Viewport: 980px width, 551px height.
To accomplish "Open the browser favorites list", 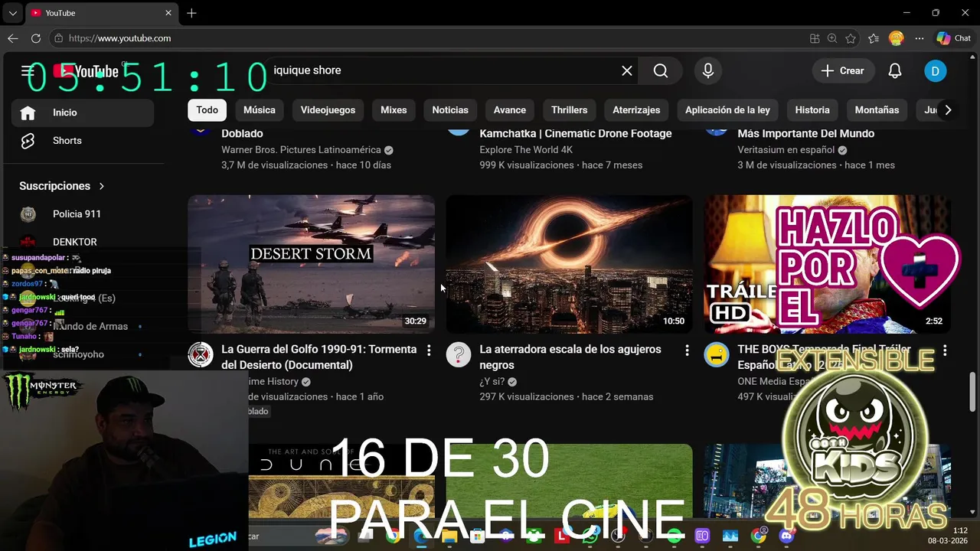I will 874,38.
